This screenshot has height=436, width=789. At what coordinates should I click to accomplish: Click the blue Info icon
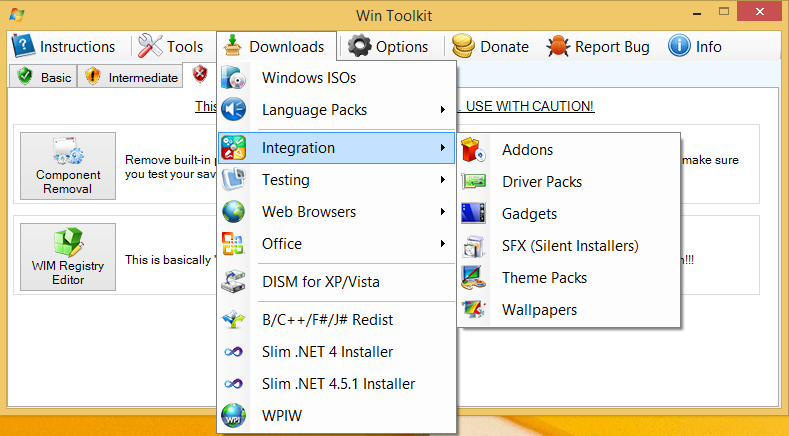coord(679,46)
